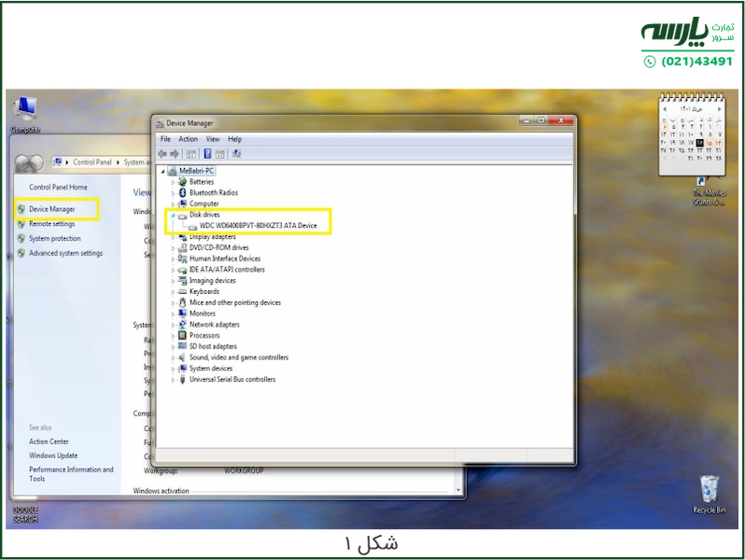The height and width of the screenshot is (560, 745).
Task: Go to next month in calendar gadget
Action: pyautogui.click(x=719, y=109)
